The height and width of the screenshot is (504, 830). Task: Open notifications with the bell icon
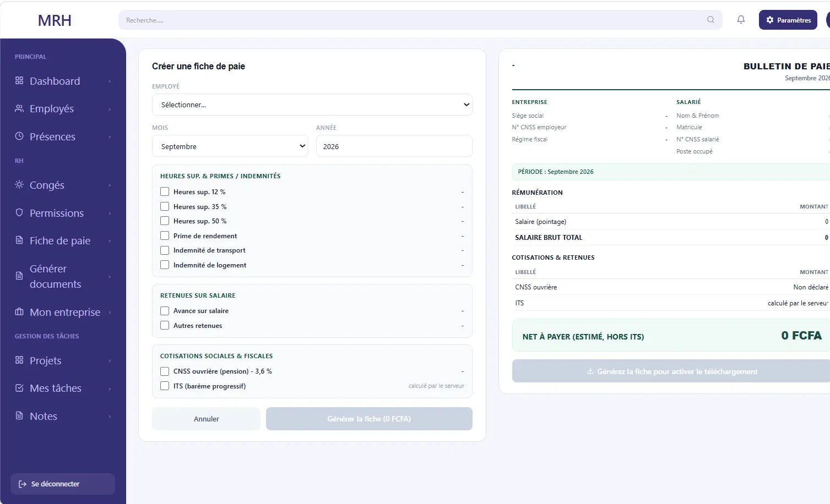741,20
